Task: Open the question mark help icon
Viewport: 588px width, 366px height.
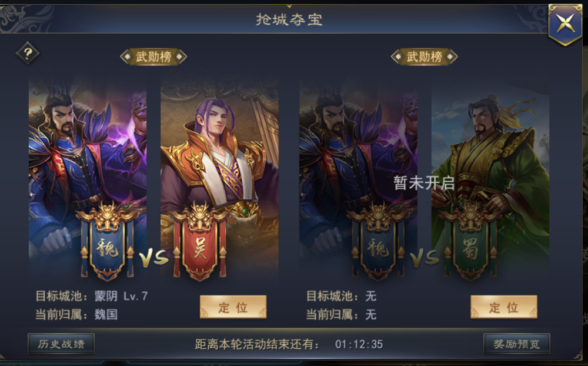Action: 28,54
